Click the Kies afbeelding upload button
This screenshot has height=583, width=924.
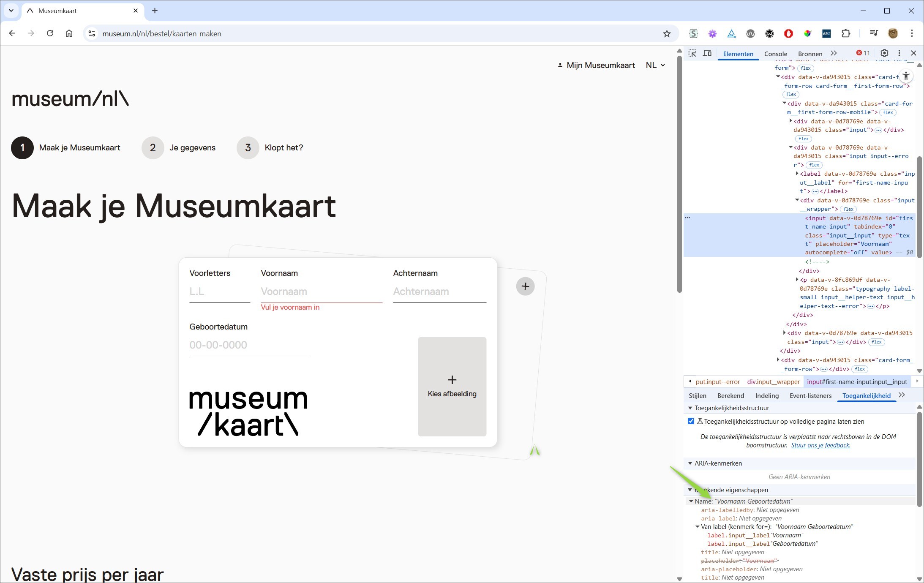tap(452, 386)
